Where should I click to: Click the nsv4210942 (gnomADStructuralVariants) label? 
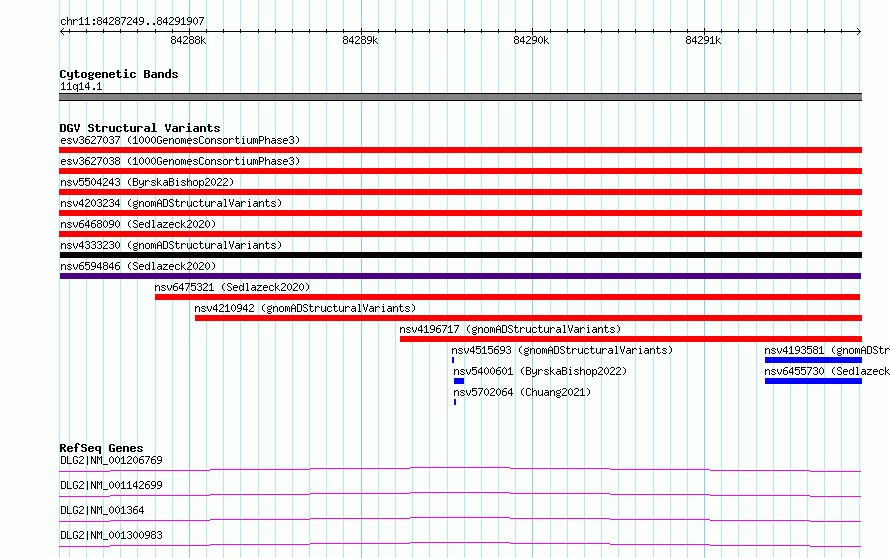click(305, 308)
